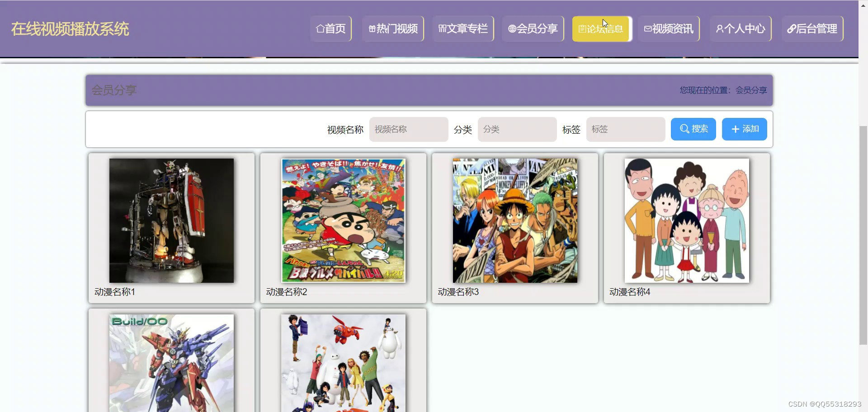Open 视频资讯 in the navigation bar

click(669, 29)
